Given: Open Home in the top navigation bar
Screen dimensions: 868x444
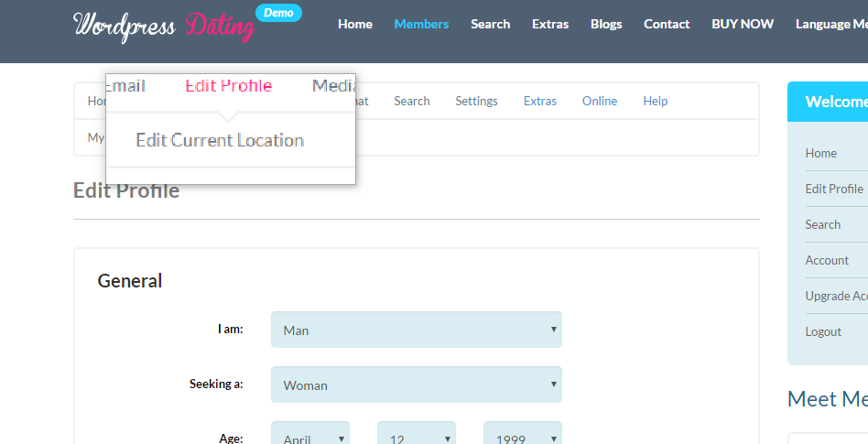Looking at the screenshot, I should pos(355,24).
